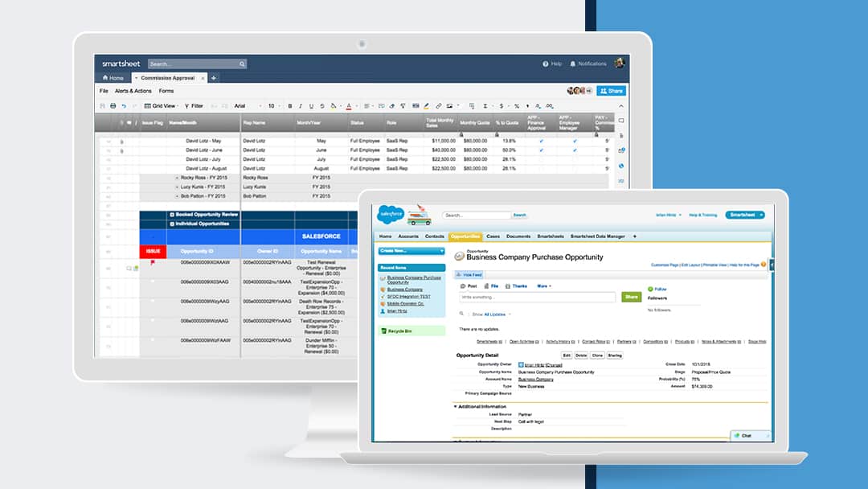Collapse the Individual Opportunities section
Image resolution: width=868 pixels, height=489 pixels.
click(x=172, y=224)
